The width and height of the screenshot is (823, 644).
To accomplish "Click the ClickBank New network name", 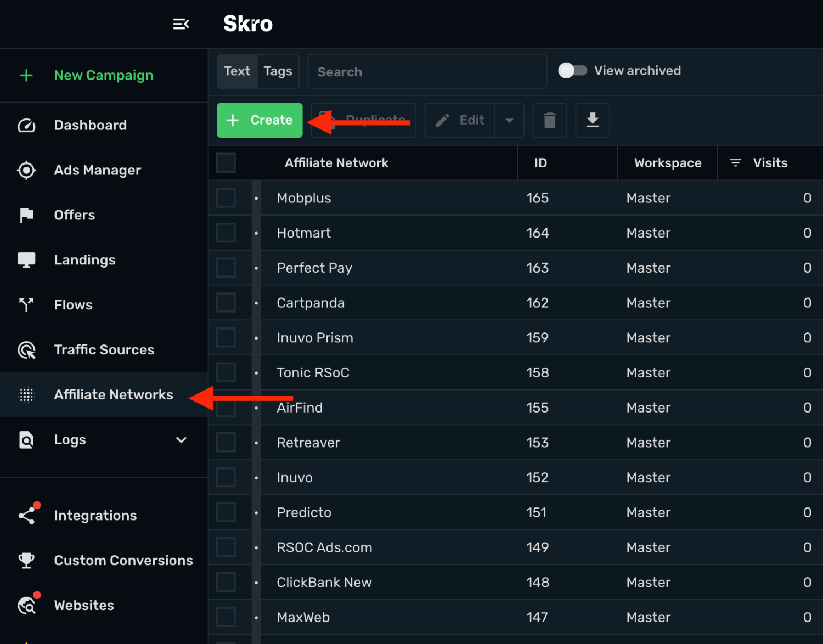I will [324, 583].
